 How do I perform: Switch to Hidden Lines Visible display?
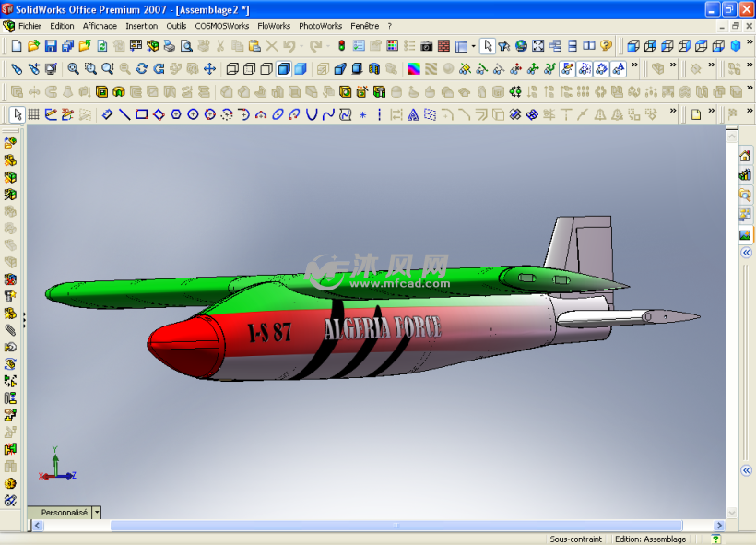(250, 69)
